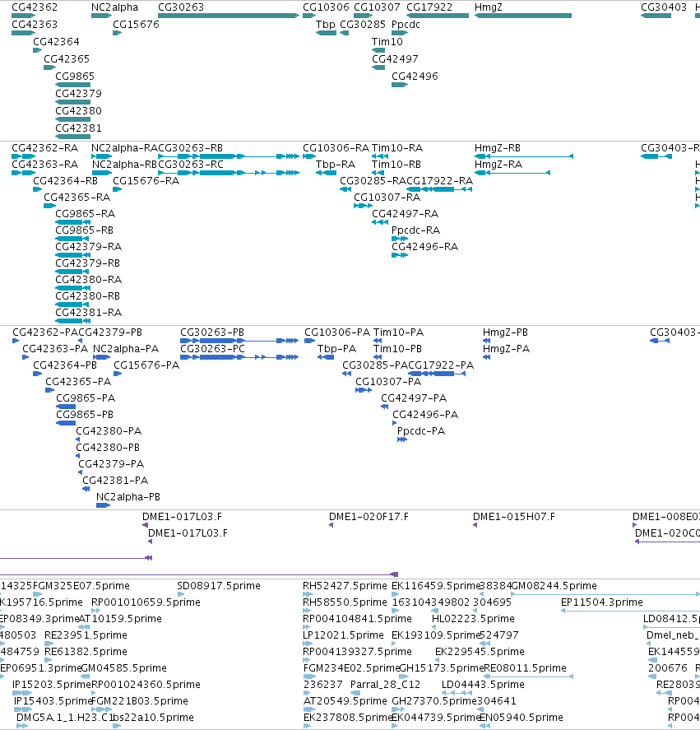700x730 pixels.
Task: Click the CG42379-RA transcript label
Action: click(x=89, y=246)
